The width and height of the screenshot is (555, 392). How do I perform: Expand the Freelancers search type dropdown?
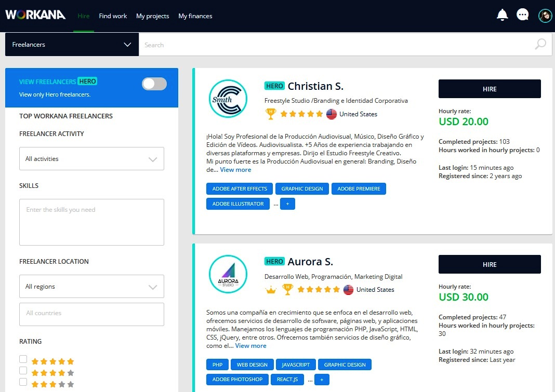[72, 45]
